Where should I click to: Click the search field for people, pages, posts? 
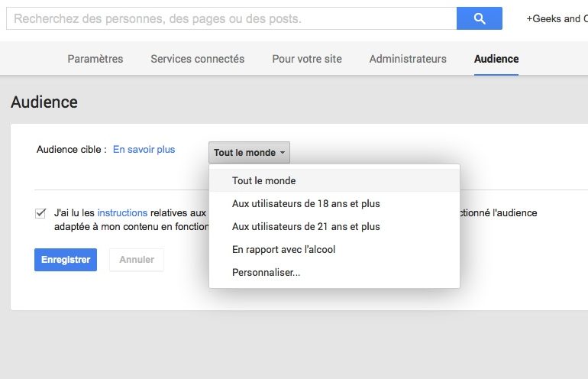[231, 18]
